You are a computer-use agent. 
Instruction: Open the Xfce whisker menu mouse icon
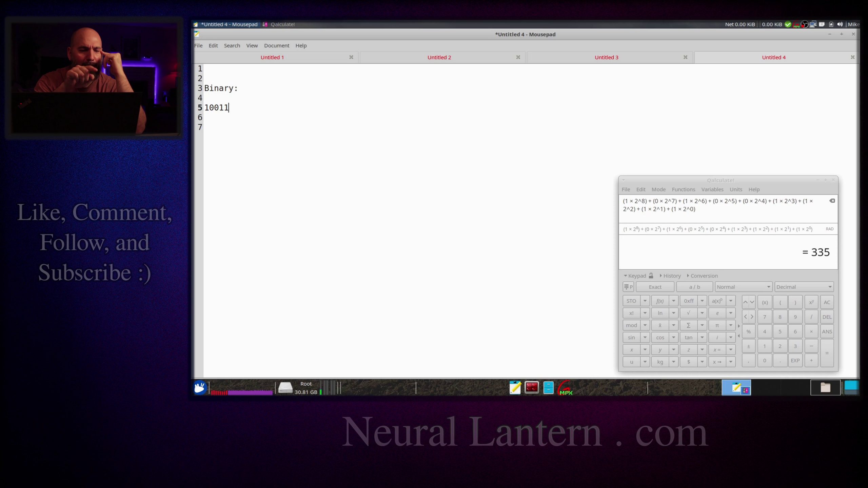200,387
